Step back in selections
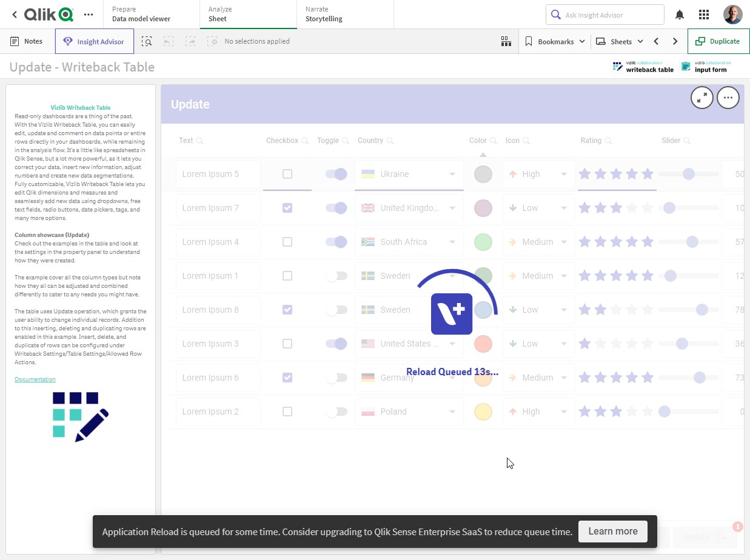750x560 pixels. pyautogui.click(x=169, y=41)
